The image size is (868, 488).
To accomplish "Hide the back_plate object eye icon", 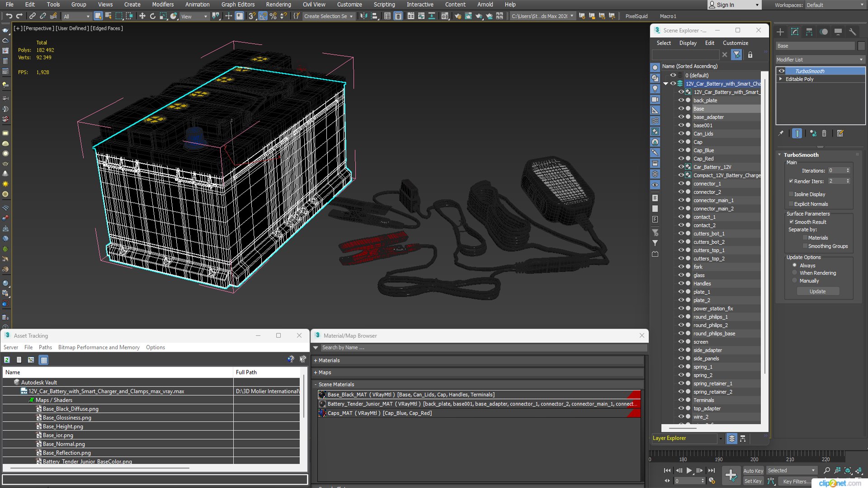I will [x=681, y=100].
